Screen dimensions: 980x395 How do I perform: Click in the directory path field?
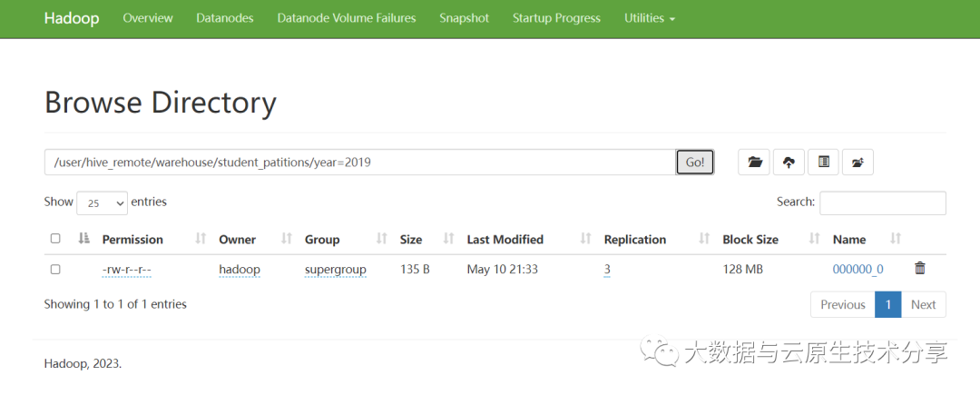(359, 163)
